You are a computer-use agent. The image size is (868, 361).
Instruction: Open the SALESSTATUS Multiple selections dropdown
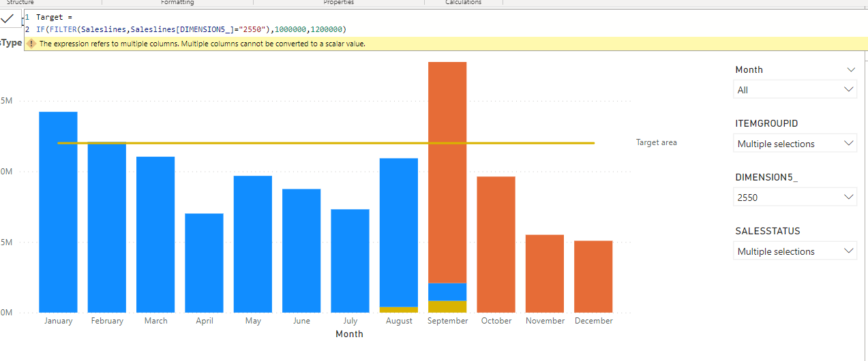pos(795,251)
